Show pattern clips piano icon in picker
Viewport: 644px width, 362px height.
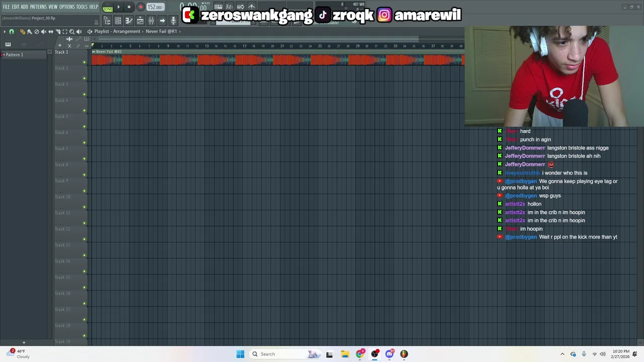pos(8,44)
